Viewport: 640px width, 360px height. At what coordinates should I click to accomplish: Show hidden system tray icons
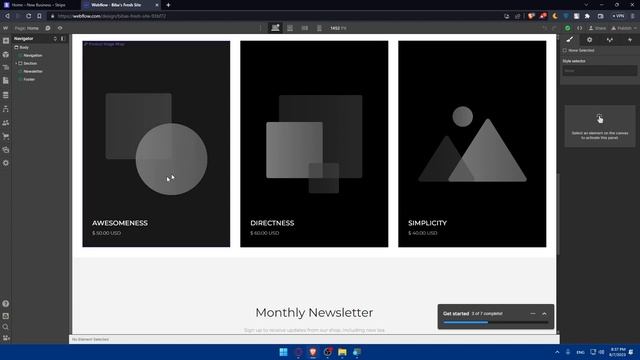coord(557,352)
